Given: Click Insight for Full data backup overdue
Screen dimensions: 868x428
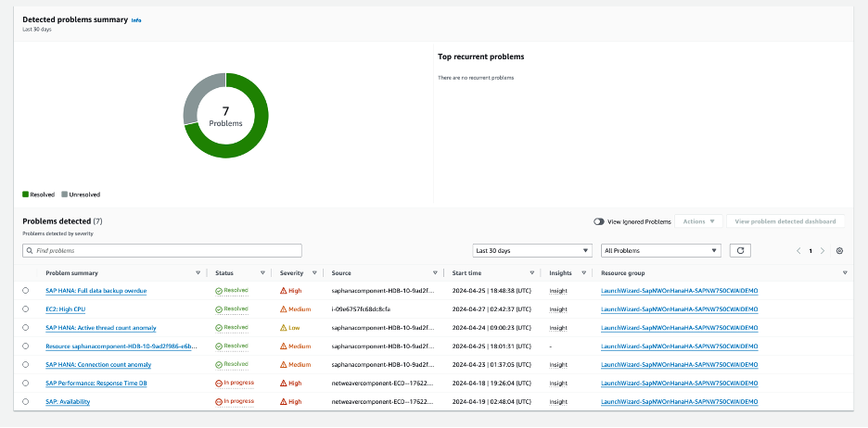Looking at the screenshot, I should [558, 291].
